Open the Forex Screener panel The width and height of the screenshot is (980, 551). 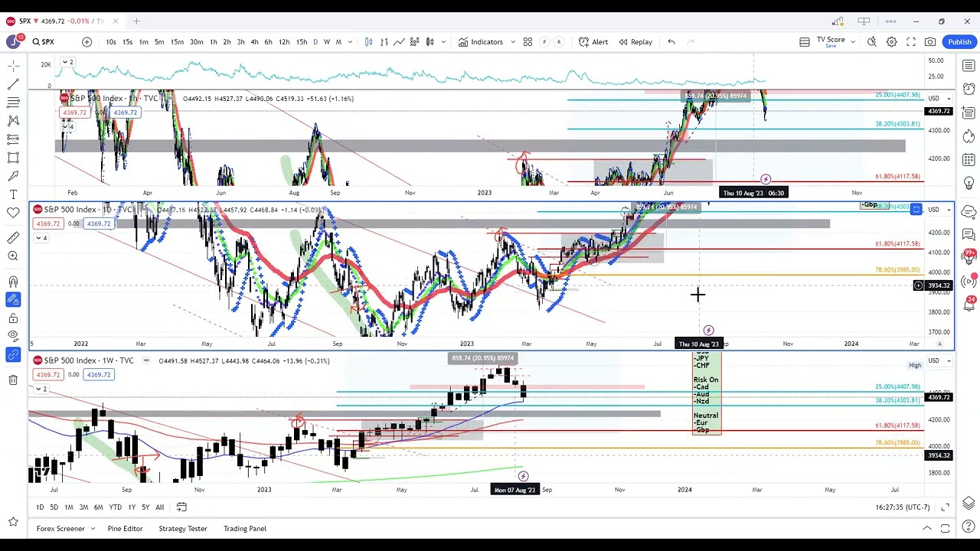point(60,529)
